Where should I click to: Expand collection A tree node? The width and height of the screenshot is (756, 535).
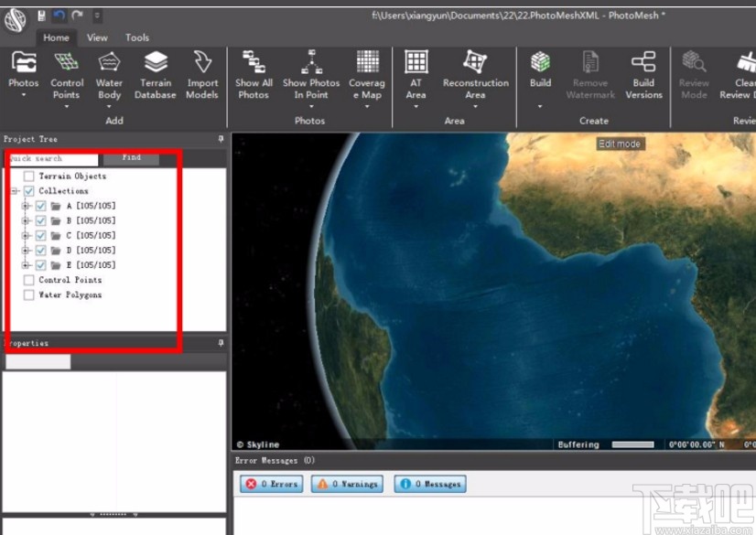point(26,206)
